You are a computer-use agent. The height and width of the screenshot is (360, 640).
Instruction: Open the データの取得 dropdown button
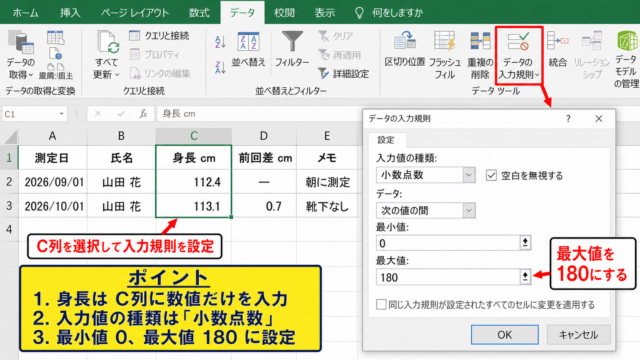click(x=21, y=55)
